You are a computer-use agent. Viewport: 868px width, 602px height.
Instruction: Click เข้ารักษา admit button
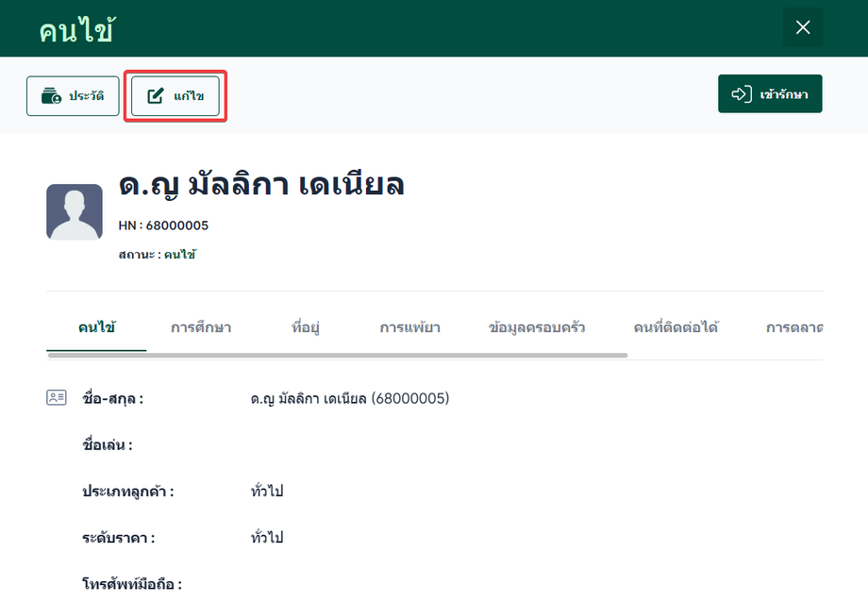point(770,94)
